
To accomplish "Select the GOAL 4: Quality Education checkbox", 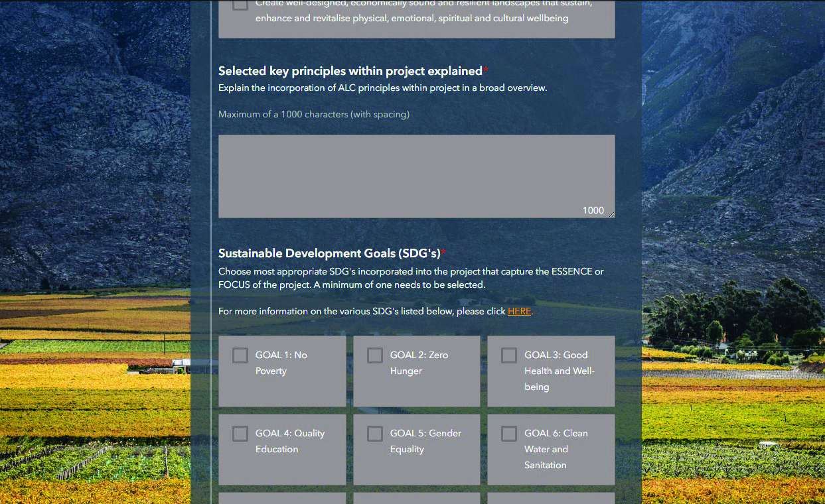I will point(240,434).
